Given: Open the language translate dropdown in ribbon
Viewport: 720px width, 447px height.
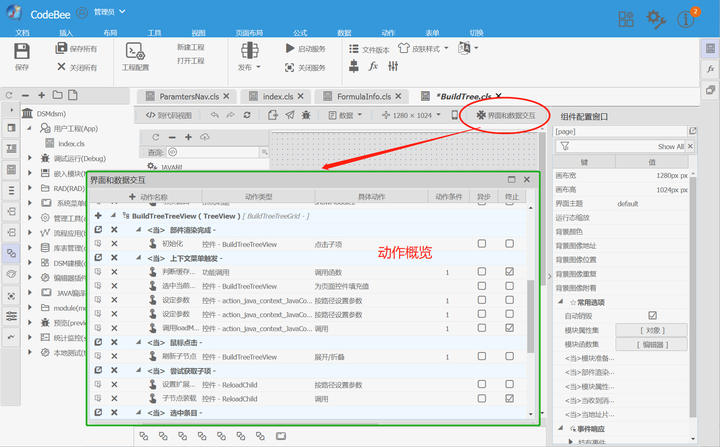Looking at the screenshot, I should click(468, 48).
